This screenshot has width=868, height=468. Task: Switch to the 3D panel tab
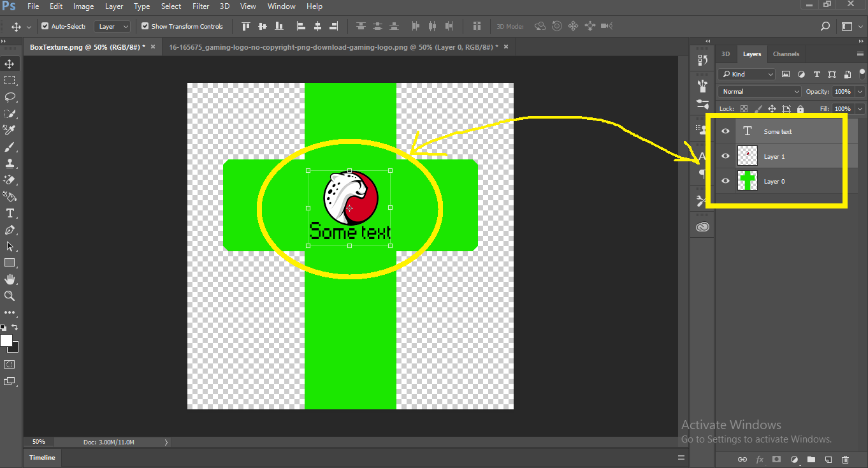pos(725,54)
